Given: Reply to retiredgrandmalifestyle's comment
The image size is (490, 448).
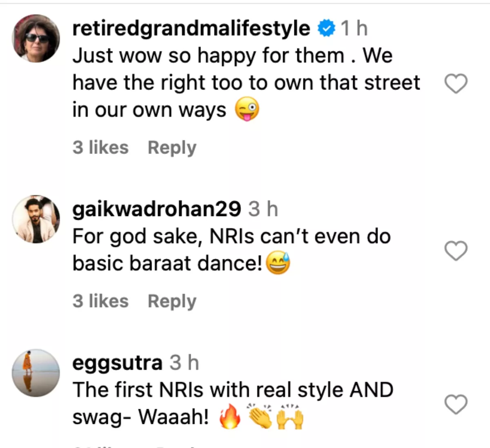Looking at the screenshot, I should tap(172, 147).
